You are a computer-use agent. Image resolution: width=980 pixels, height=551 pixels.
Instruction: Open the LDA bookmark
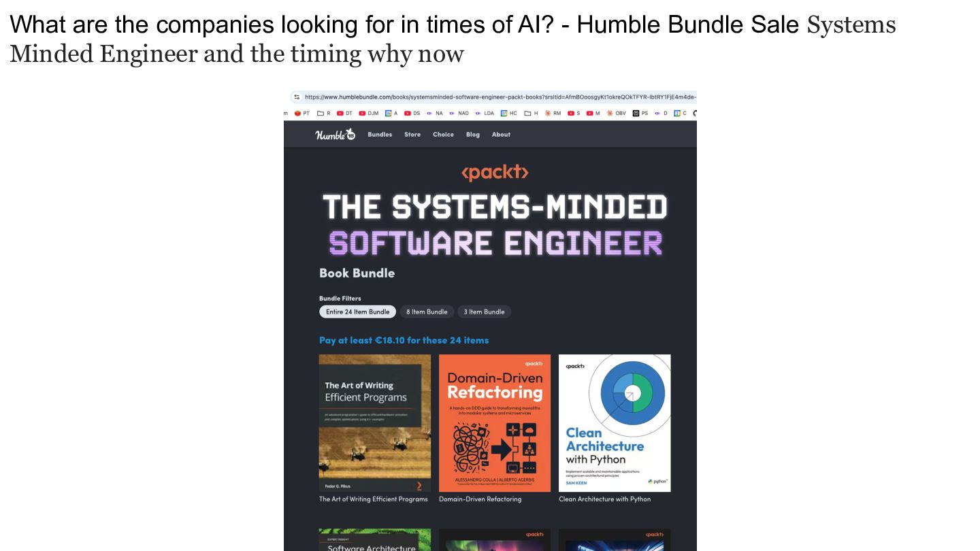coord(485,114)
